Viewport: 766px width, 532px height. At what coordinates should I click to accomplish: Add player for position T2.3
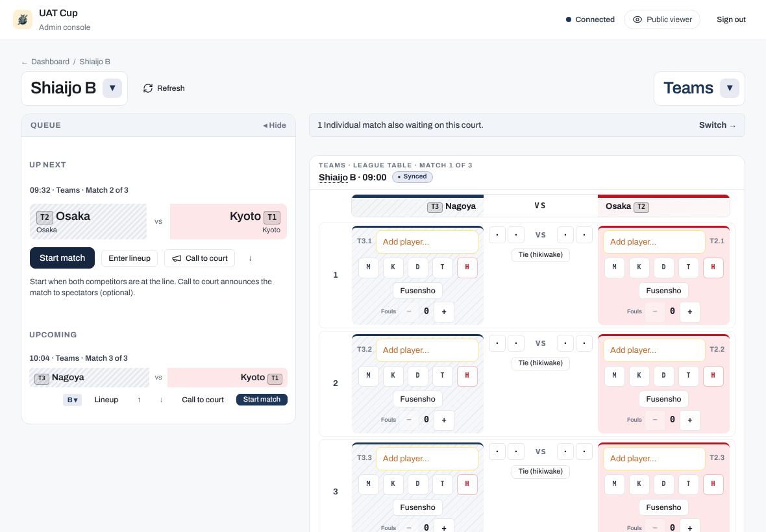coord(654,458)
